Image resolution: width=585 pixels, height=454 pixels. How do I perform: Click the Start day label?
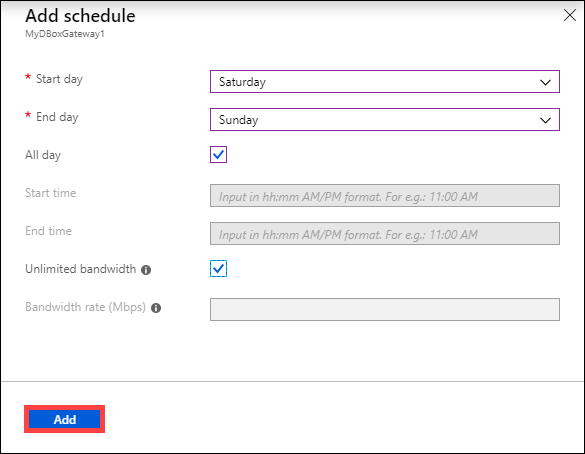59,79
